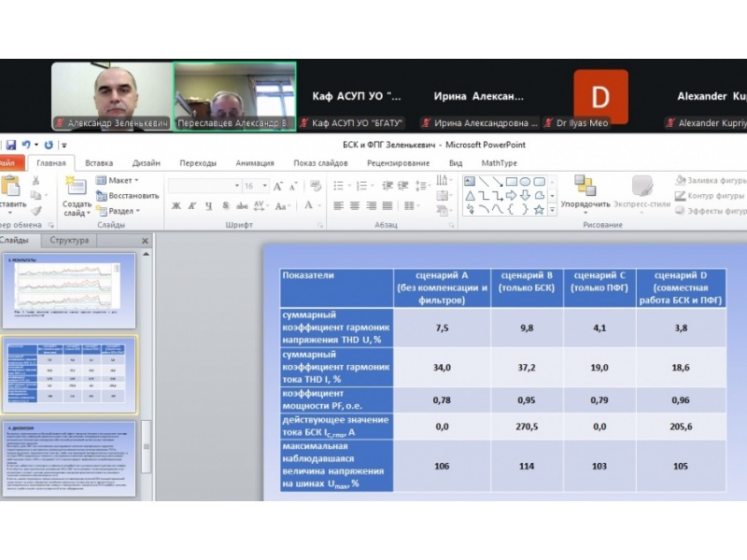Toggle underline Ч formatting
Image resolution: width=747 pixels, height=560 pixels.
pos(207,205)
